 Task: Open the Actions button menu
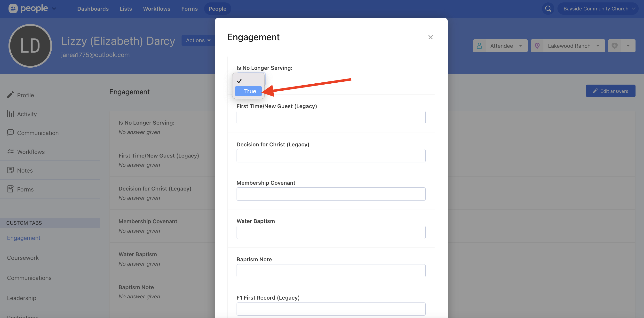198,40
